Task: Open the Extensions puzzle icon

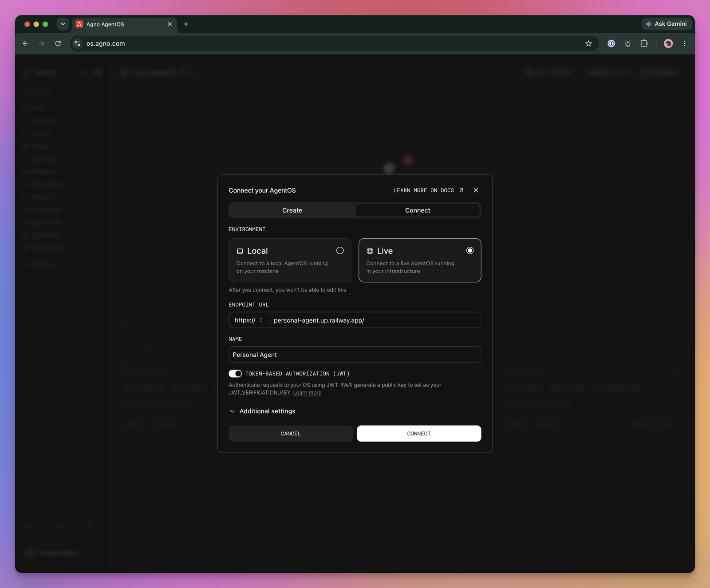Action: coord(644,43)
